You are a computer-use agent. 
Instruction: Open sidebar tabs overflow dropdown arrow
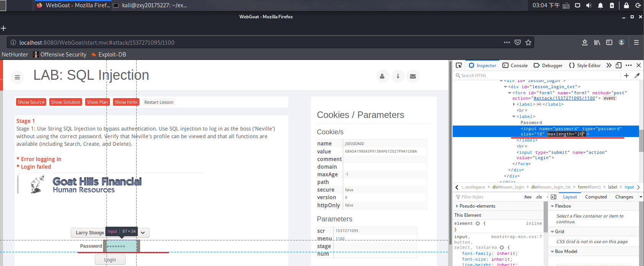click(641, 197)
